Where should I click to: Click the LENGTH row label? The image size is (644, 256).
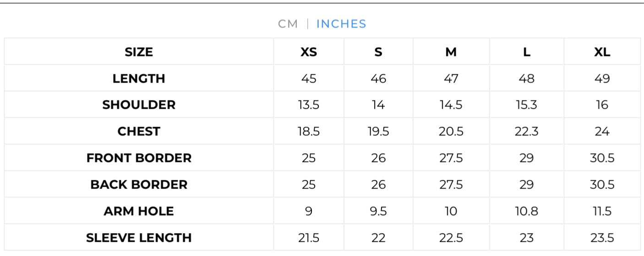click(139, 78)
